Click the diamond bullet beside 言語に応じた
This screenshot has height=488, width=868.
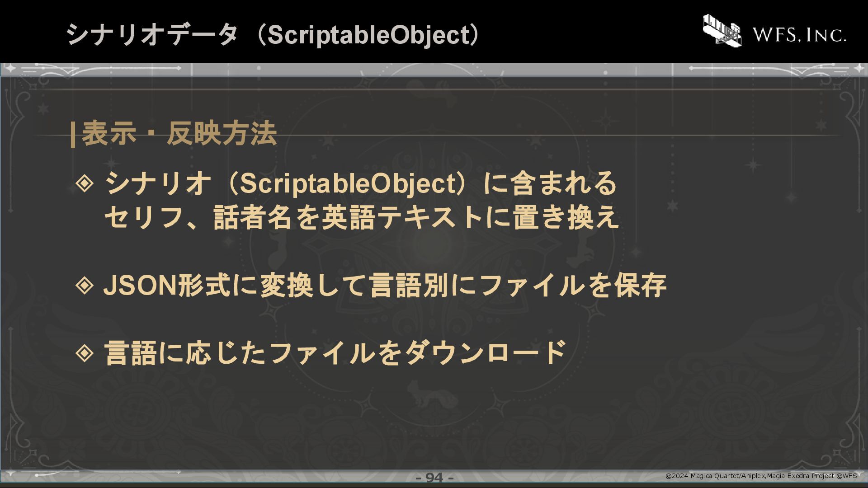pos(85,353)
